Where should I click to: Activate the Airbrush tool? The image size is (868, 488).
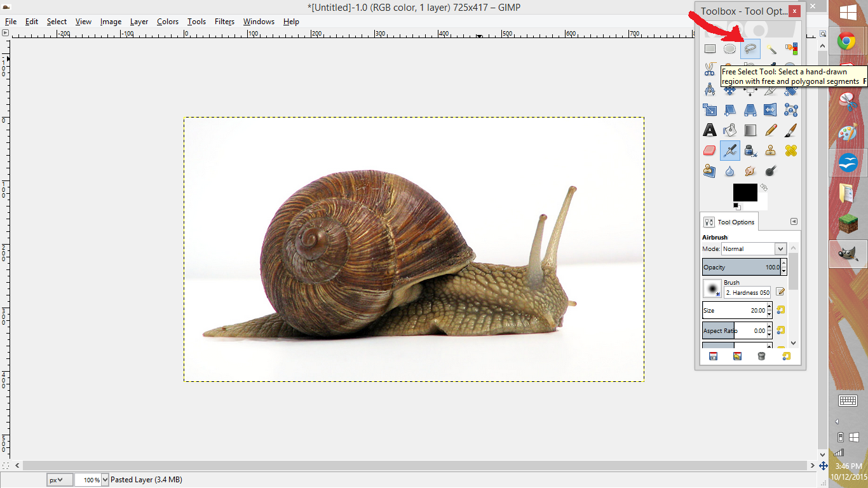click(730, 151)
